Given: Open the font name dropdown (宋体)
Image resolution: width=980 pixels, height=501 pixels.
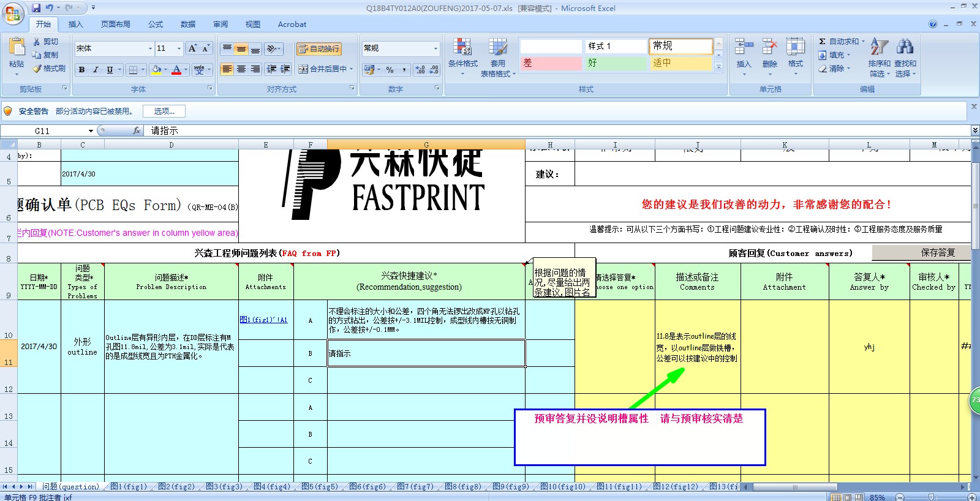Looking at the screenshot, I should point(150,48).
